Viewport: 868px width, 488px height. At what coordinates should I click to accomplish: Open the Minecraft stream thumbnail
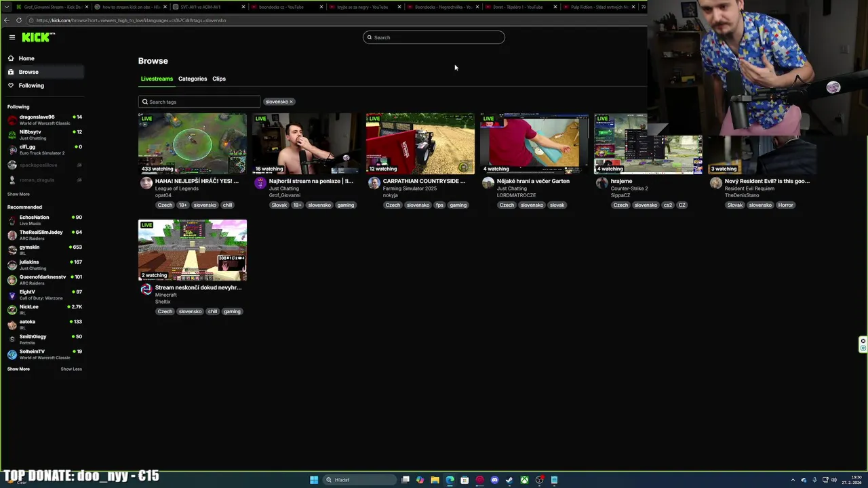point(193,250)
